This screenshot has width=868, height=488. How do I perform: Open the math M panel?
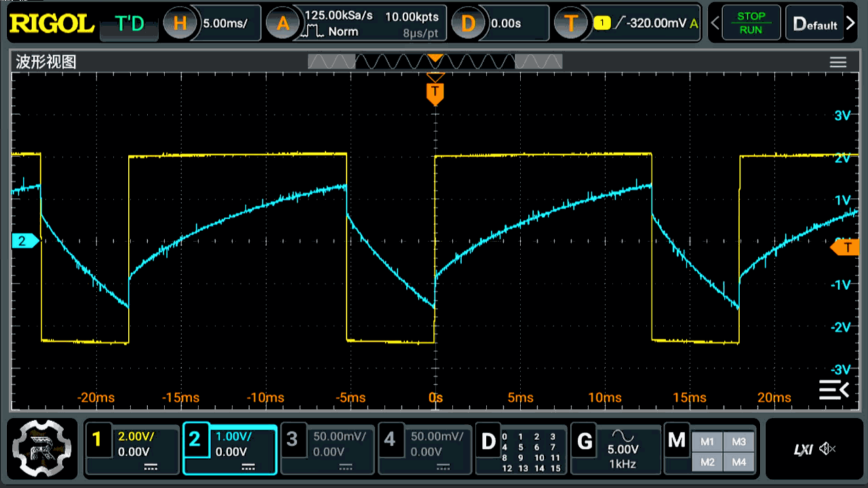(676, 440)
